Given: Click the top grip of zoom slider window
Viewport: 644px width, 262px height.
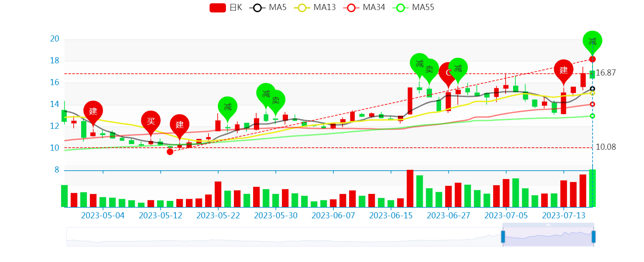Looking at the screenshot, I should [x=548, y=225].
